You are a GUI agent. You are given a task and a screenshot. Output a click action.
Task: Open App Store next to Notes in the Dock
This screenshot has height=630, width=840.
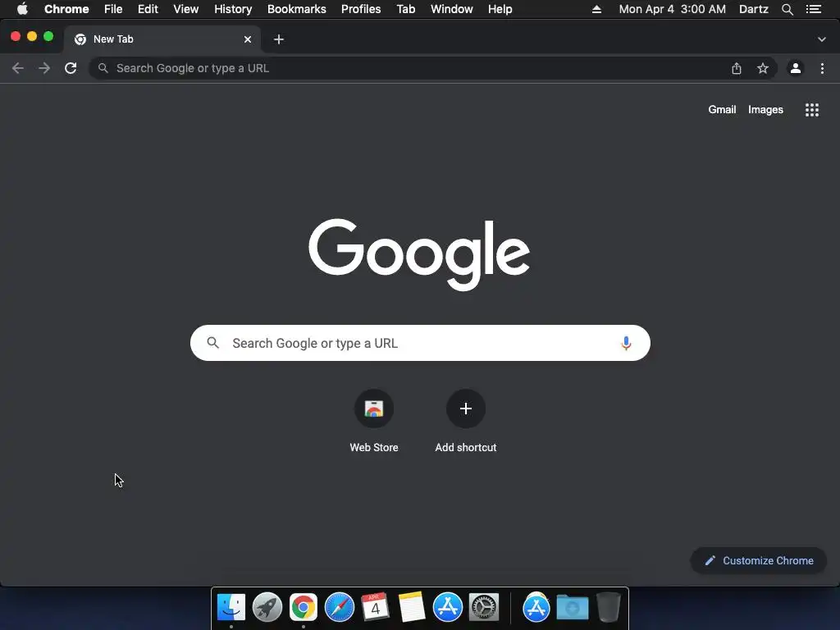[447, 607]
